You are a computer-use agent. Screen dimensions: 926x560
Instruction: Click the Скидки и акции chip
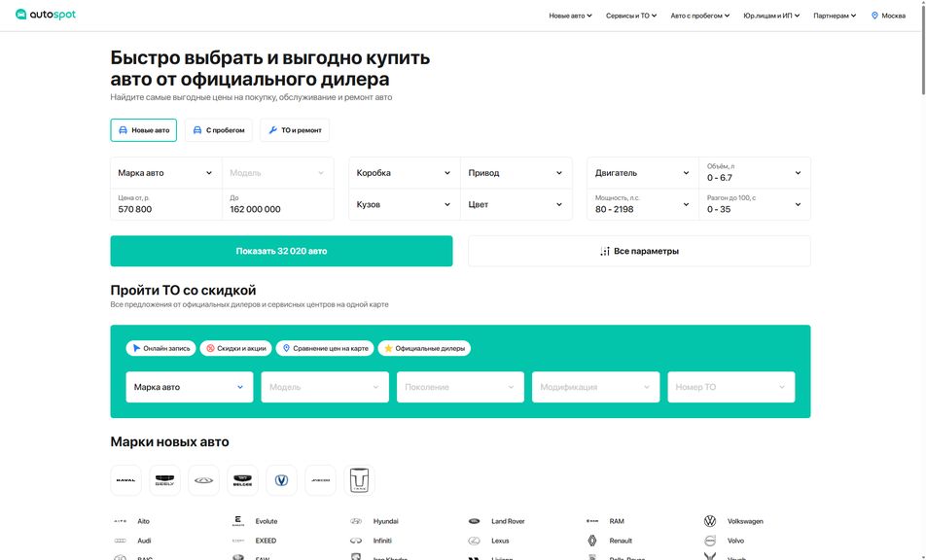pos(235,348)
